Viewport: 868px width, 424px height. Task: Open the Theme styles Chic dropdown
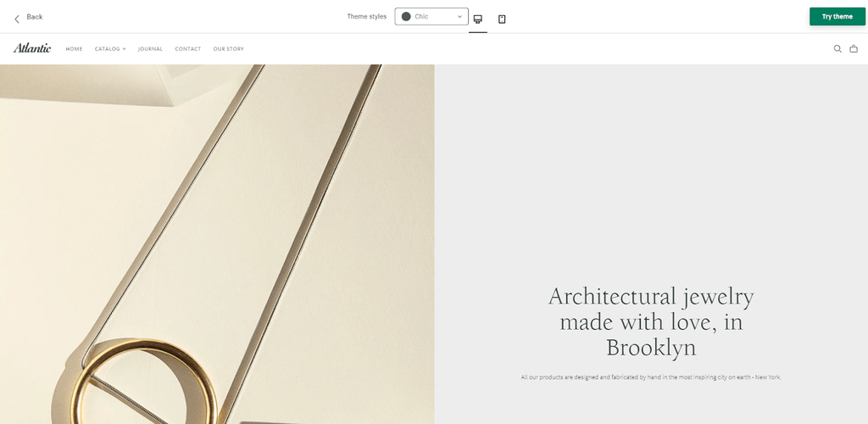coord(431,17)
